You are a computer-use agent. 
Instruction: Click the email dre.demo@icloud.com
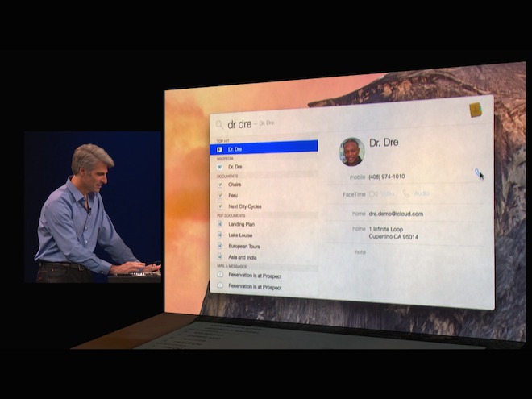pyautogui.click(x=396, y=214)
